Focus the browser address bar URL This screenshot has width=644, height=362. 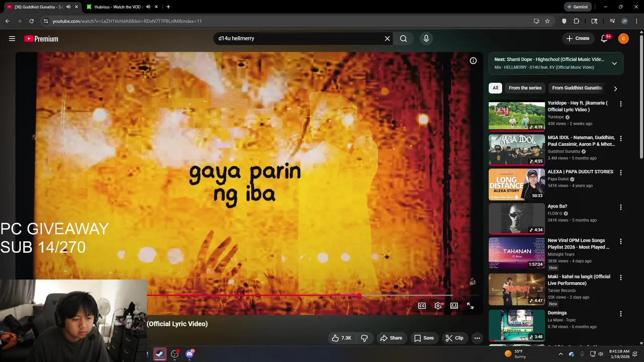click(127, 21)
